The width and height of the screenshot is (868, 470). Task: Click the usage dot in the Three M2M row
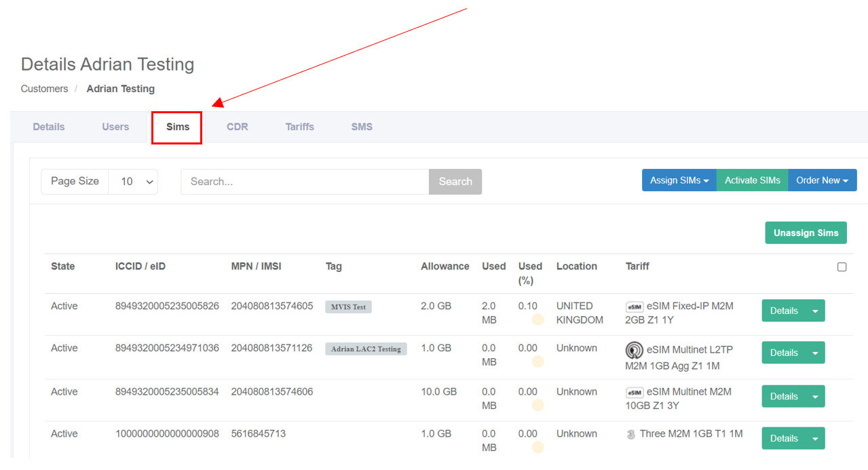537,447
